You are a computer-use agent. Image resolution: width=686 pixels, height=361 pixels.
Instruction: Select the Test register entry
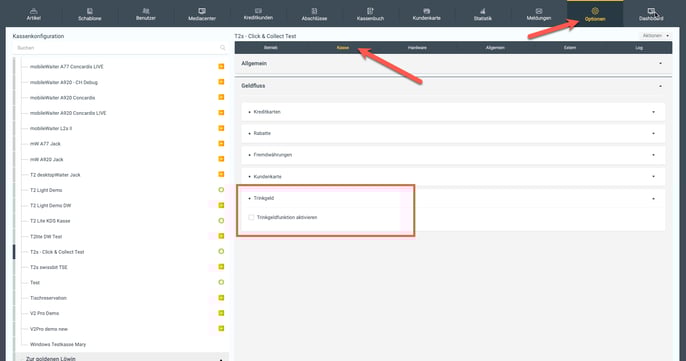coord(35,283)
